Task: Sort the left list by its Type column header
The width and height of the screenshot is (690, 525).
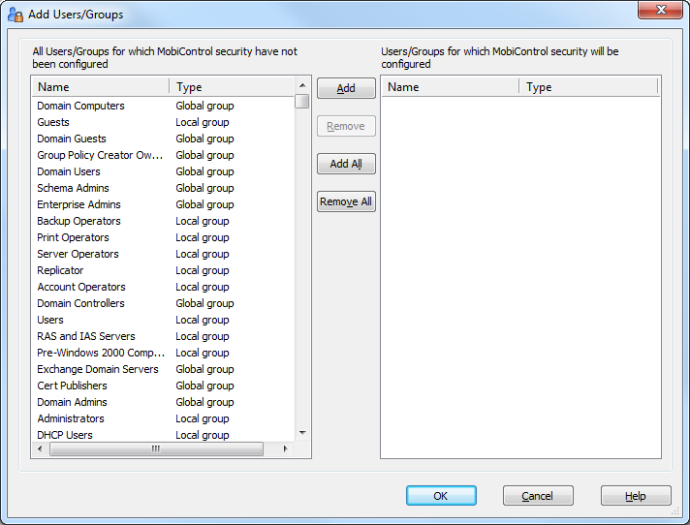Action: [231, 87]
